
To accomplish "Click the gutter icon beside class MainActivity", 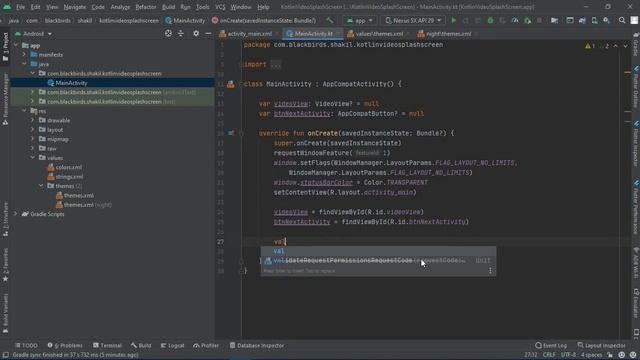I will point(231,84).
